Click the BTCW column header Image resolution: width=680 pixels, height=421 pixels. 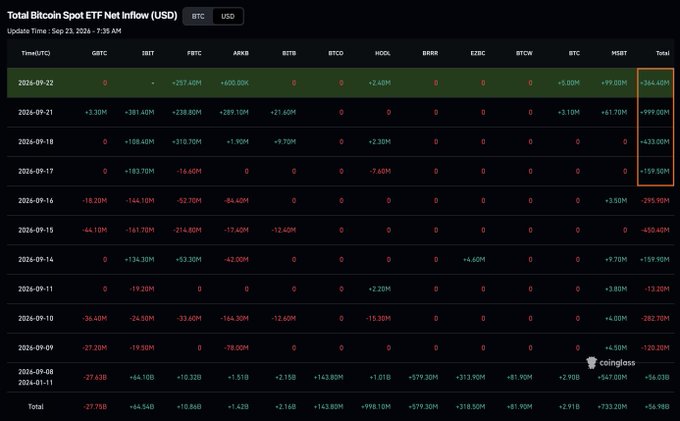524,53
